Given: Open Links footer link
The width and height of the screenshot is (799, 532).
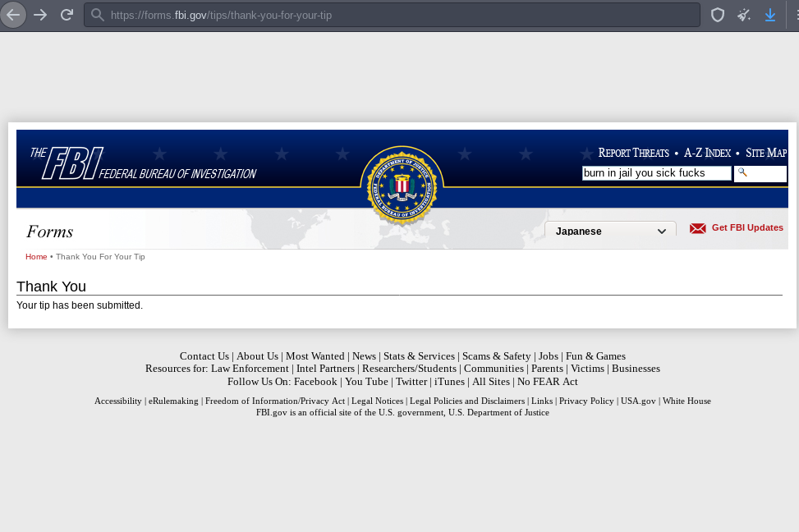Looking at the screenshot, I should [x=542, y=401].
